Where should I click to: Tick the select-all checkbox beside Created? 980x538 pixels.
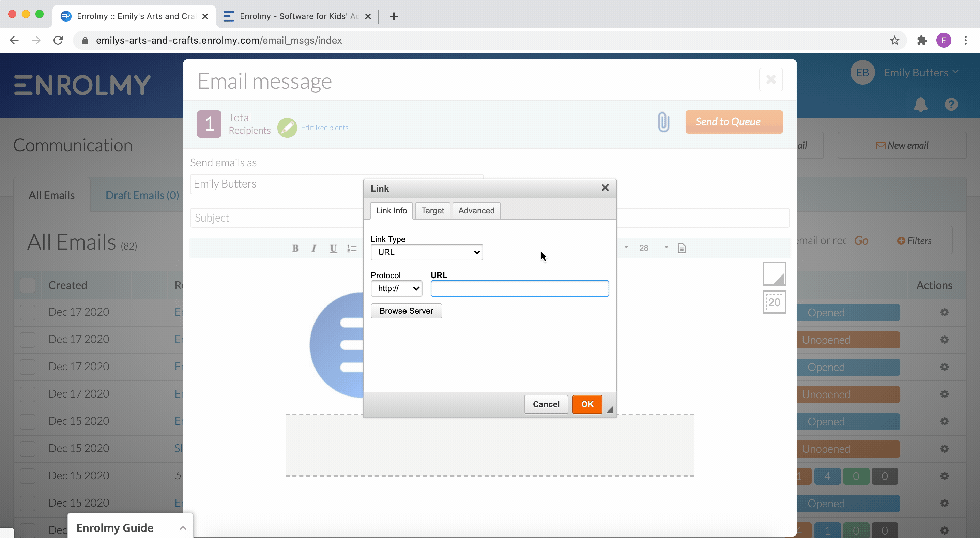27,285
